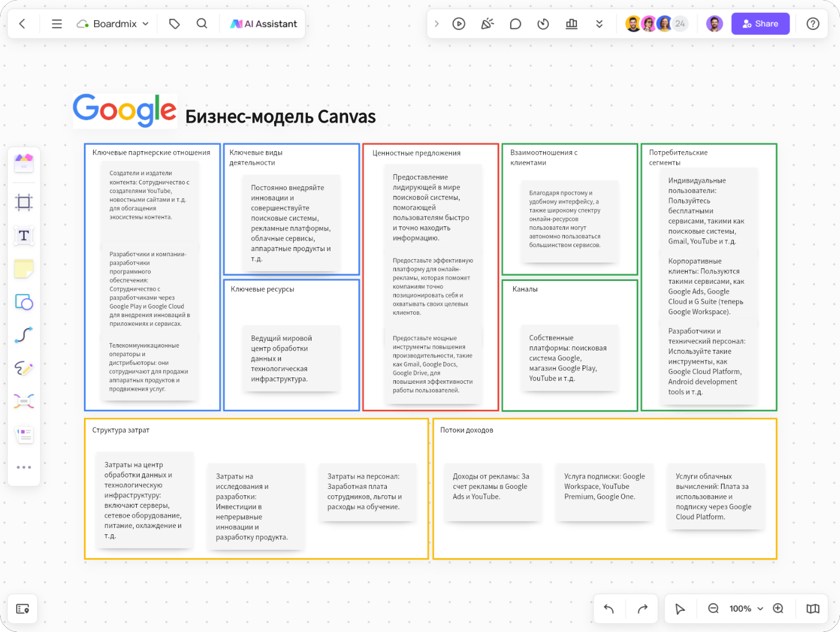The height and width of the screenshot is (632, 840).
Task: Open the 100% zoom level dropdown
Action: click(746, 608)
